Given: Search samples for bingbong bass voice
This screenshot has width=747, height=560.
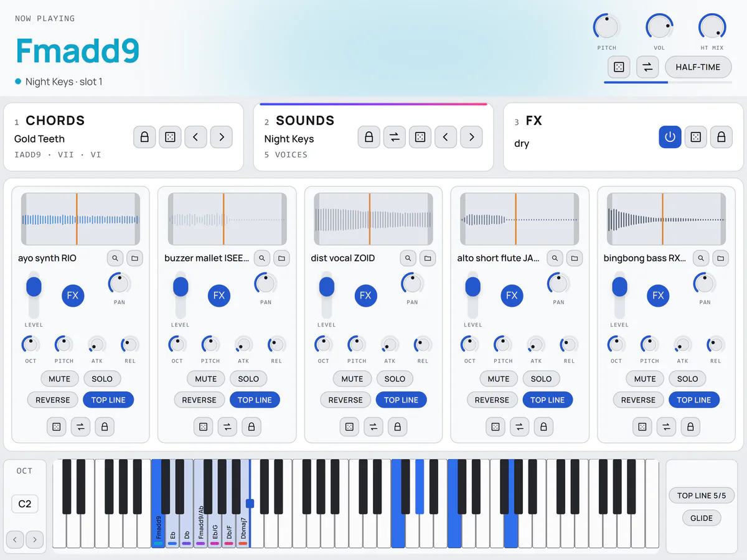Looking at the screenshot, I should 701,258.
